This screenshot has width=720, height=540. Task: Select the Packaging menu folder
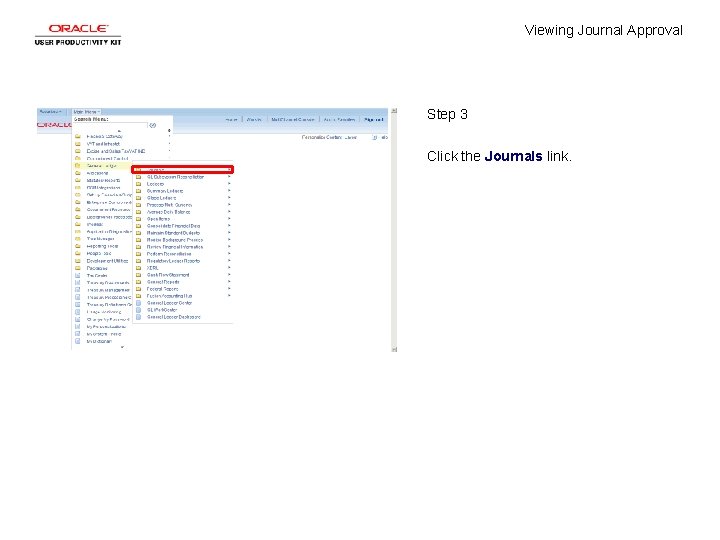97,268
